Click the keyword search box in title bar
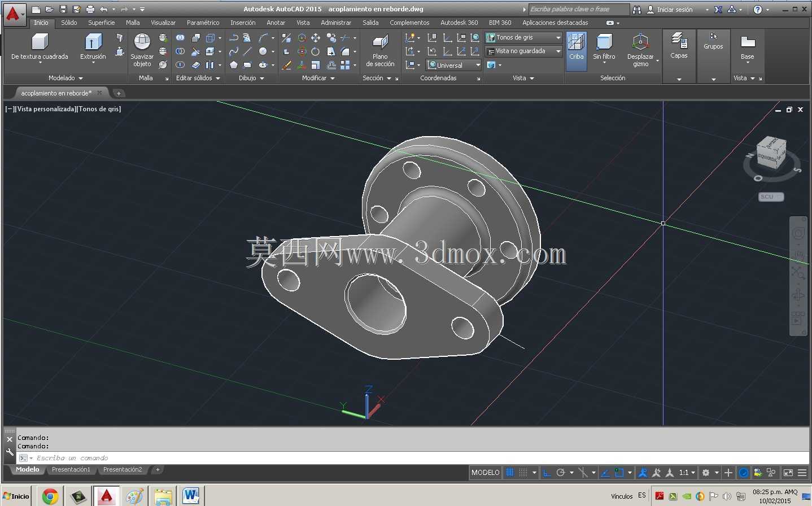The image size is (812, 506). coord(579,9)
